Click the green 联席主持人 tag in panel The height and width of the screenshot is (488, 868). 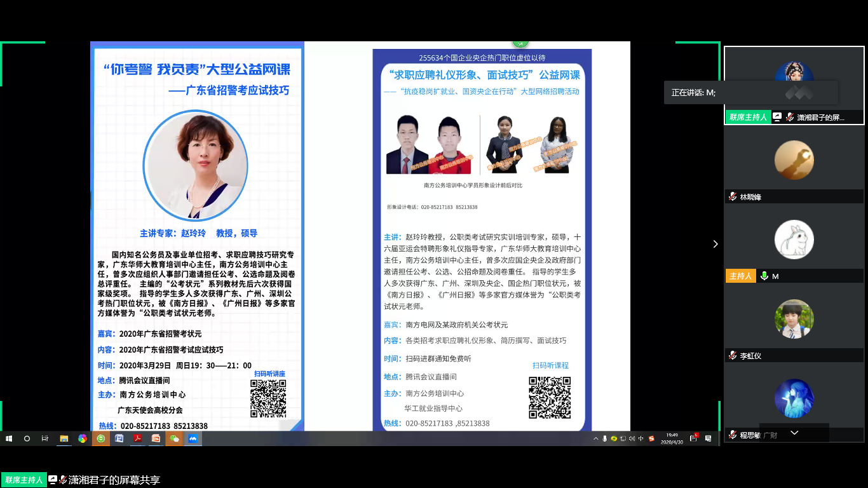click(748, 118)
